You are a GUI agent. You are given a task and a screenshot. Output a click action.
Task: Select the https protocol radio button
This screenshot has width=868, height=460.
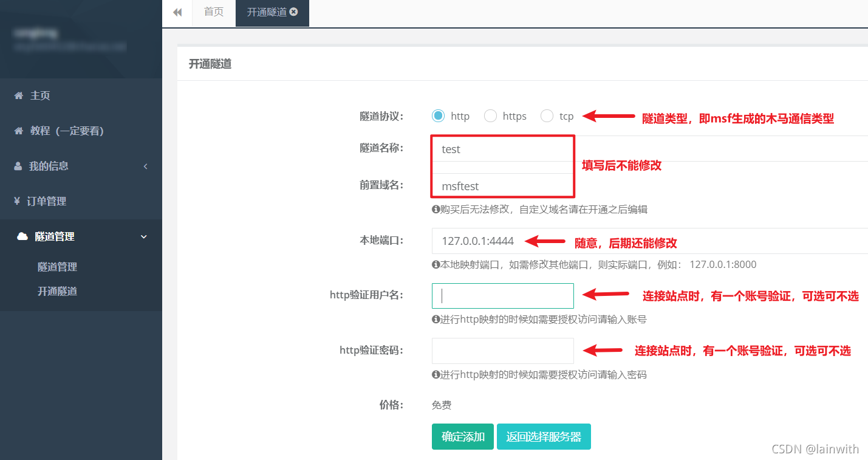point(490,115)
